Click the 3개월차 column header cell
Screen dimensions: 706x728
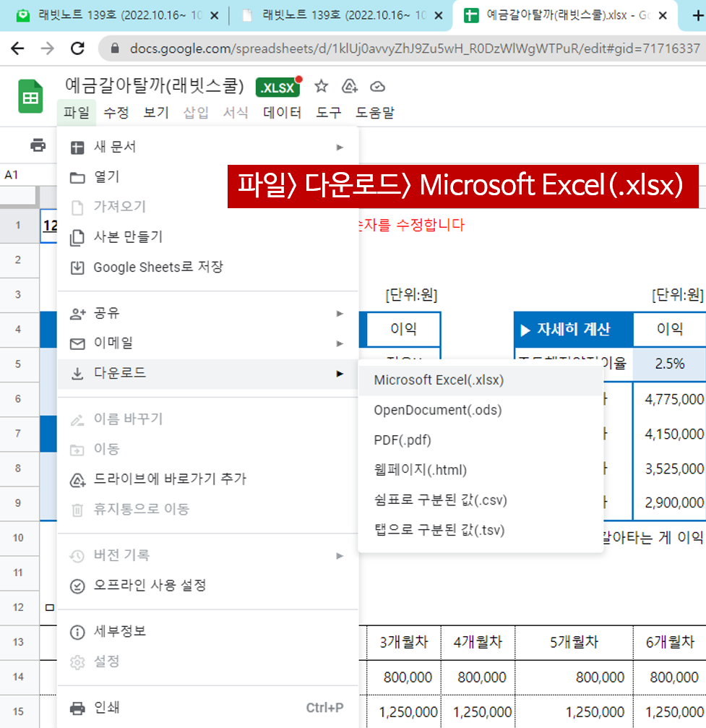point(404,643)
